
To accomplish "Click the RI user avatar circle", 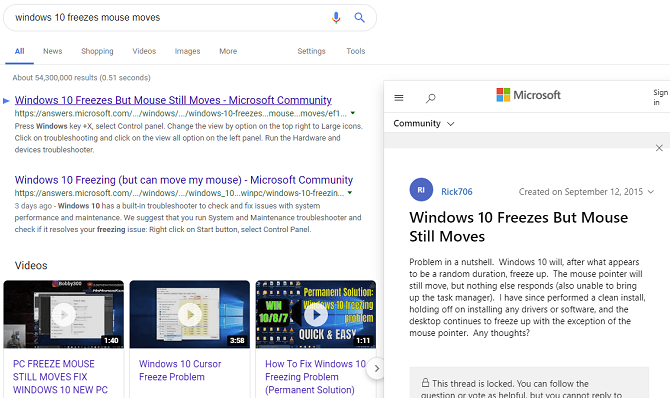I will tap(421, 190).
